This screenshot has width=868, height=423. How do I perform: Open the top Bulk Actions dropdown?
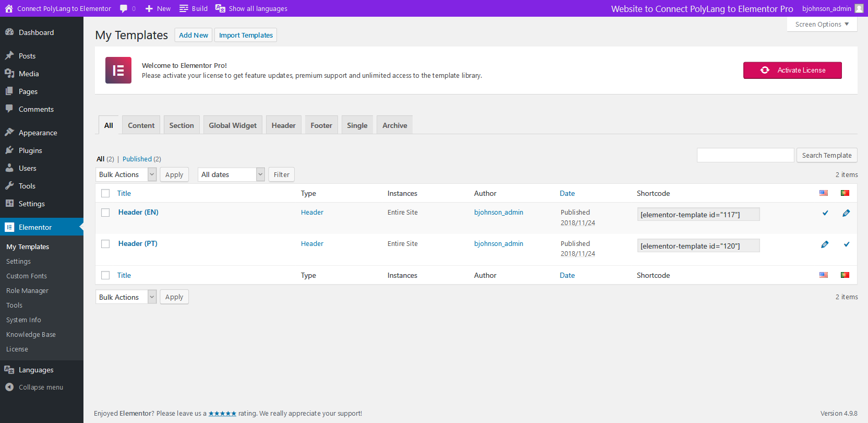click(126, 174)
